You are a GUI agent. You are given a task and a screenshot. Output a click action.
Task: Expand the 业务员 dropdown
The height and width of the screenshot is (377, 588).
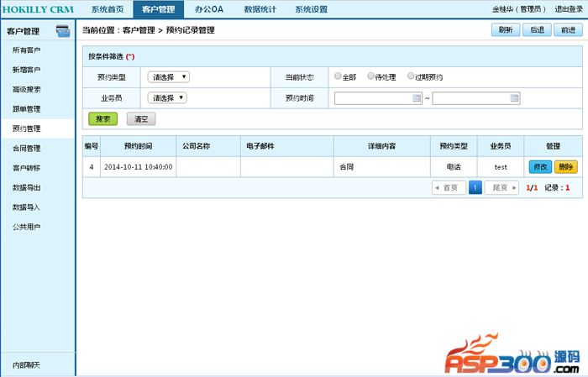(x=167, y=97)
